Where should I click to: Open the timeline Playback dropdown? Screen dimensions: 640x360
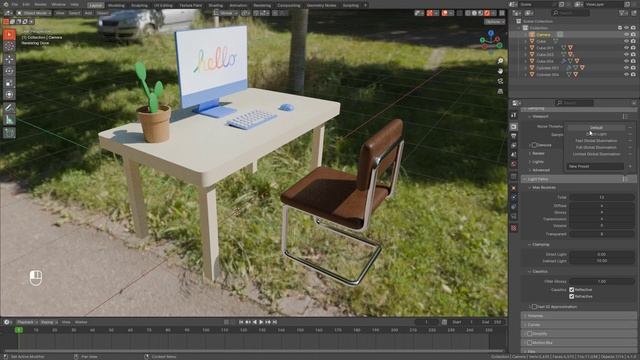coord(27,322)
